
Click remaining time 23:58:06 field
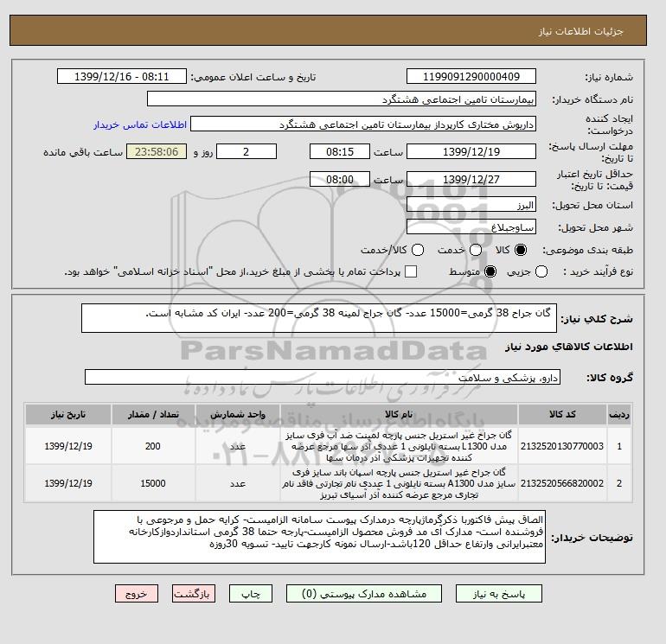tap(157, 151)
